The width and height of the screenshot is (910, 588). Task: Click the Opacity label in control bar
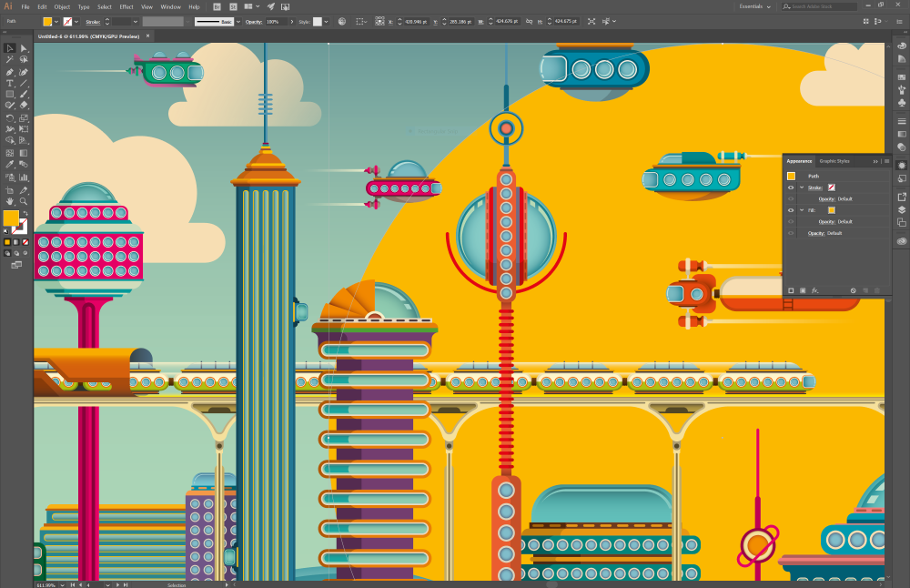tap(254, 22)
